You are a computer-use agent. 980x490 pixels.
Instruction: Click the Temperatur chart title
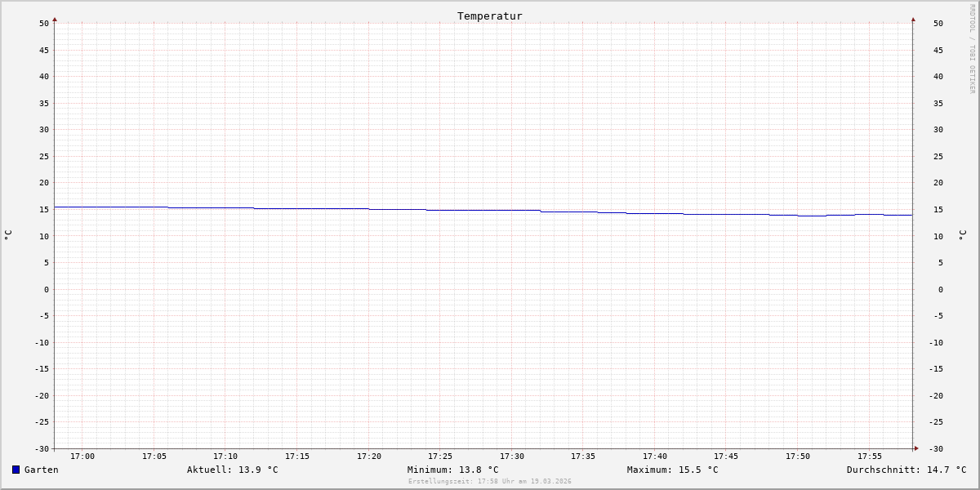[x=490, y=16]
